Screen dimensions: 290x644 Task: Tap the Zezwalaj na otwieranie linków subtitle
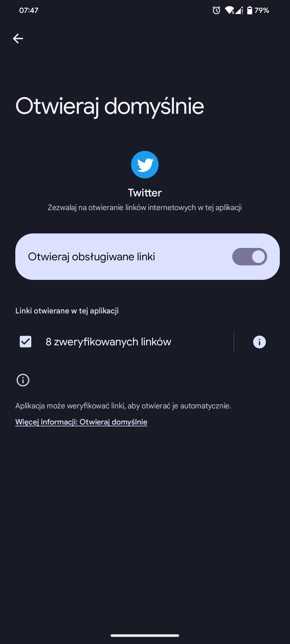click(145, 207)
